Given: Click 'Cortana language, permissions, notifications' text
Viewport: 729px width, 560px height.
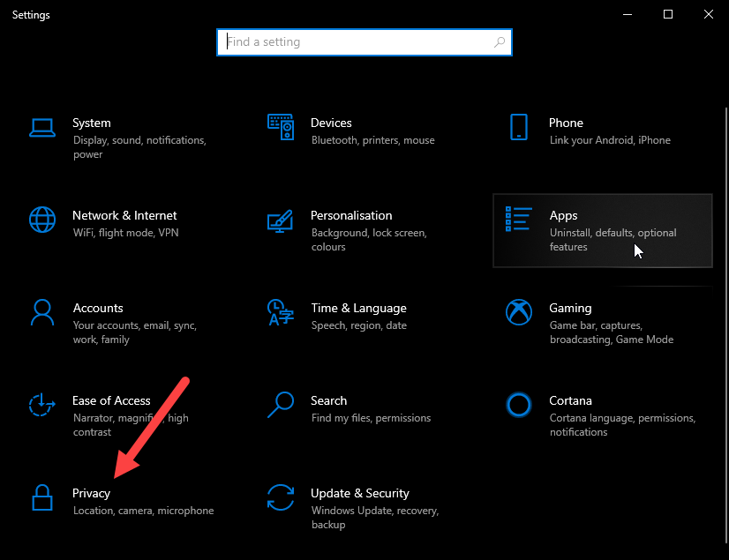Looking at the screenshot, I should coord(622,425).
